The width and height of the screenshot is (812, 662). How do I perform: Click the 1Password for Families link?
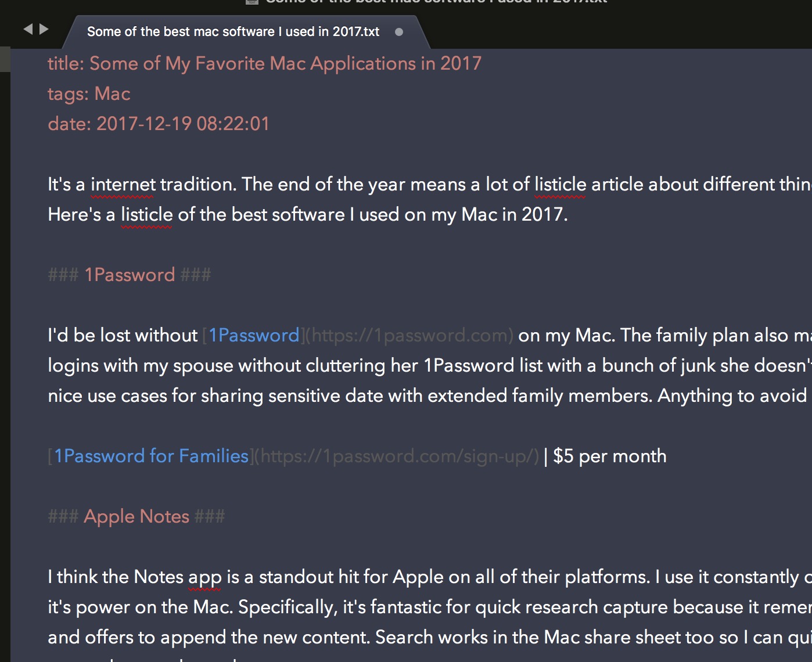[x=152, y=456]
